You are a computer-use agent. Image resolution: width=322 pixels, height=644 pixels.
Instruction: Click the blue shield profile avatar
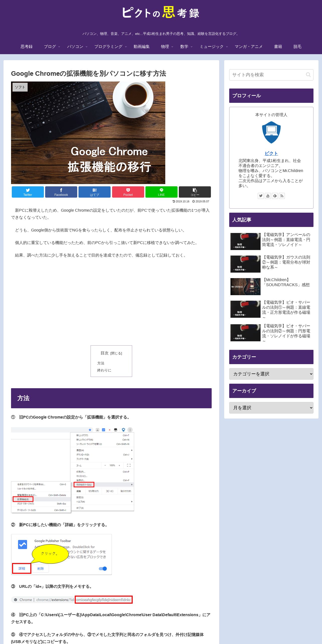point(271,132)
